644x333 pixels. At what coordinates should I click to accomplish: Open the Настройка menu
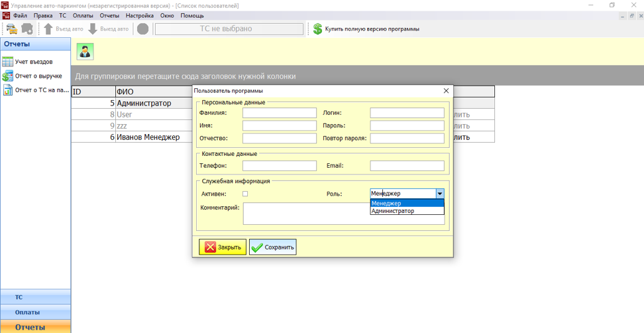click(140, 16)
